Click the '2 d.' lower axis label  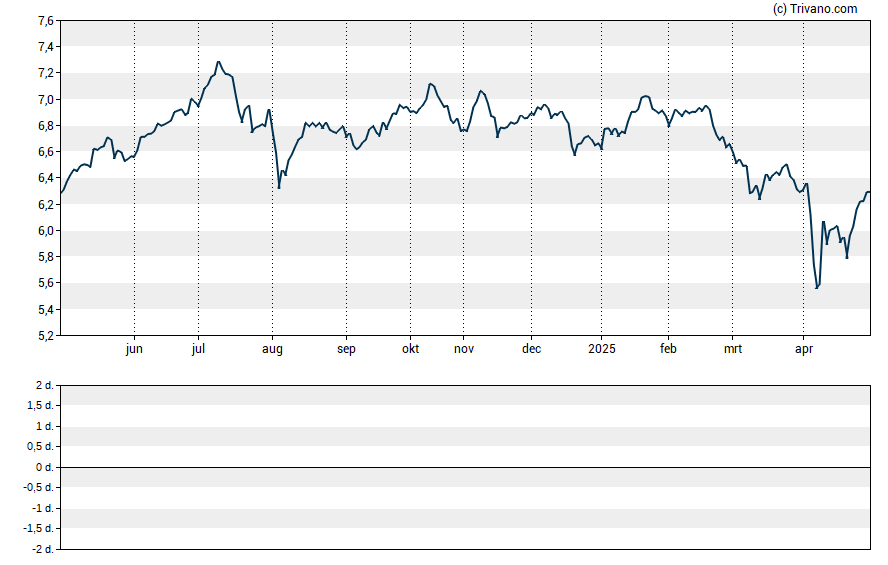pyautogui.click(x=44, y=386)
